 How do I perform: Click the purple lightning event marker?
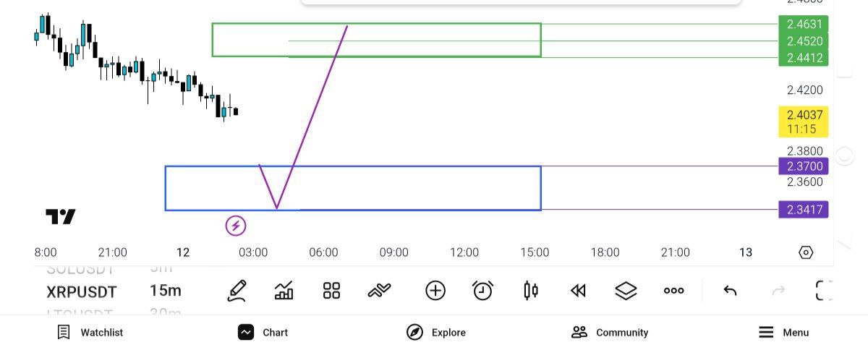235,226
